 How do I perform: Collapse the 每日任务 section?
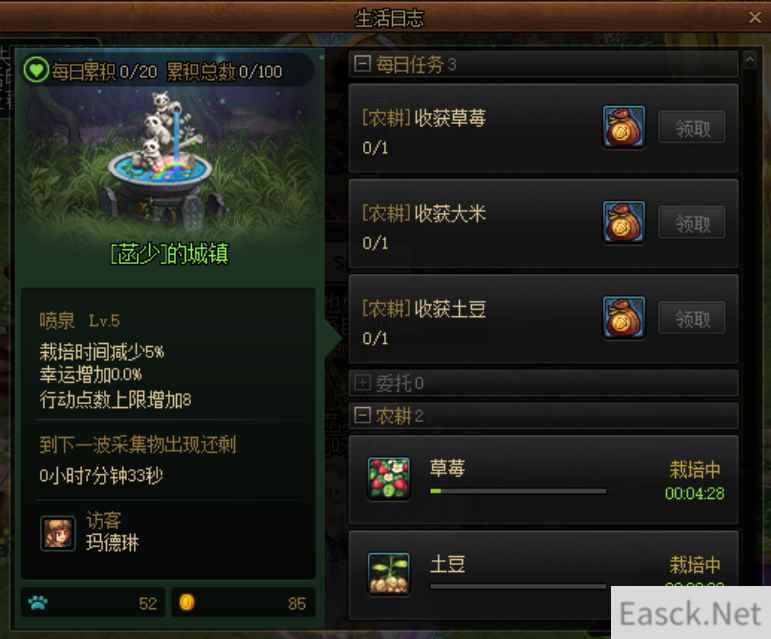(362, 63)
